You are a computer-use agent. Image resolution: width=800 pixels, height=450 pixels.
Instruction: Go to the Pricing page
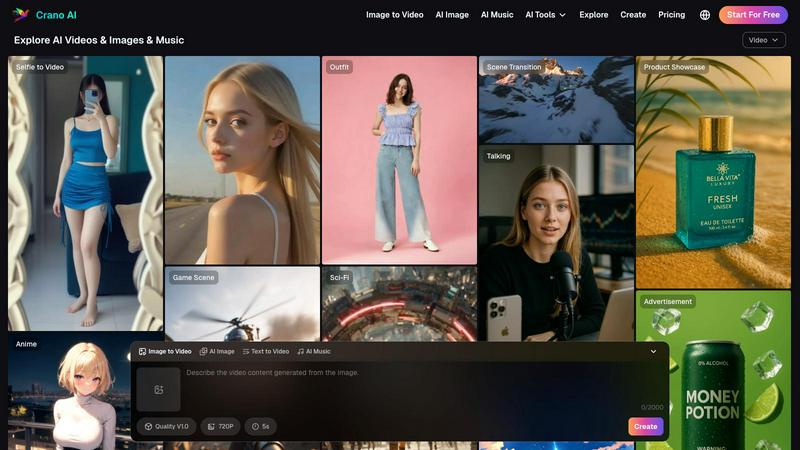[x=671, y=15]
